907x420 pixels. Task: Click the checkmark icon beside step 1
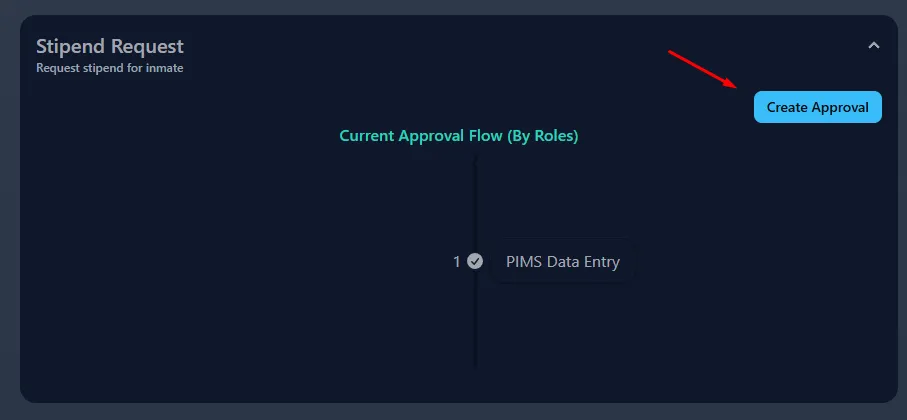pyautogui.click(x=475, y=261)
